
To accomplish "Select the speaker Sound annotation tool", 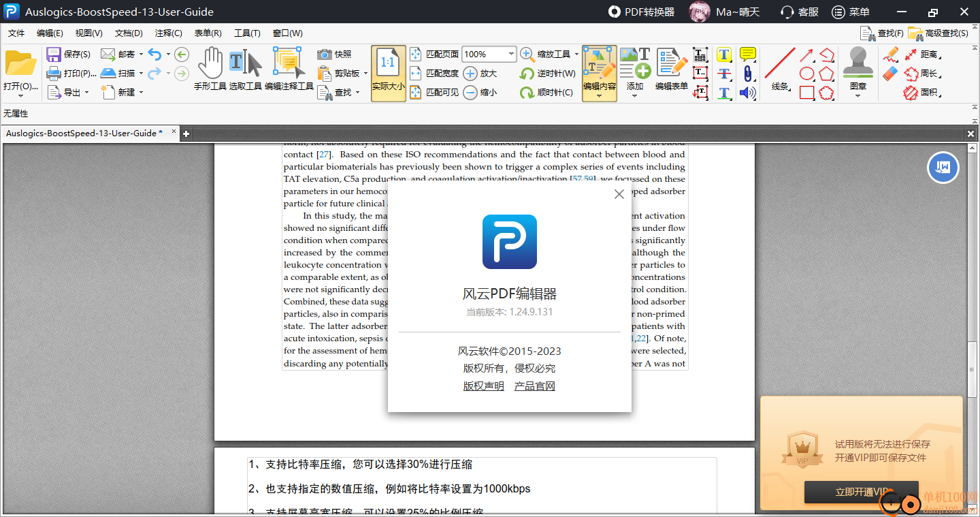I will (748, 93).
